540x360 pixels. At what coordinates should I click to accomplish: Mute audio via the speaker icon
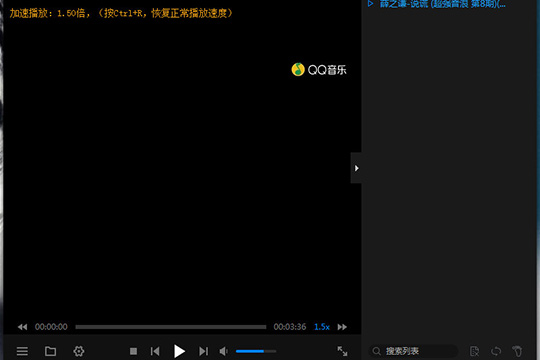pos(224,351)
